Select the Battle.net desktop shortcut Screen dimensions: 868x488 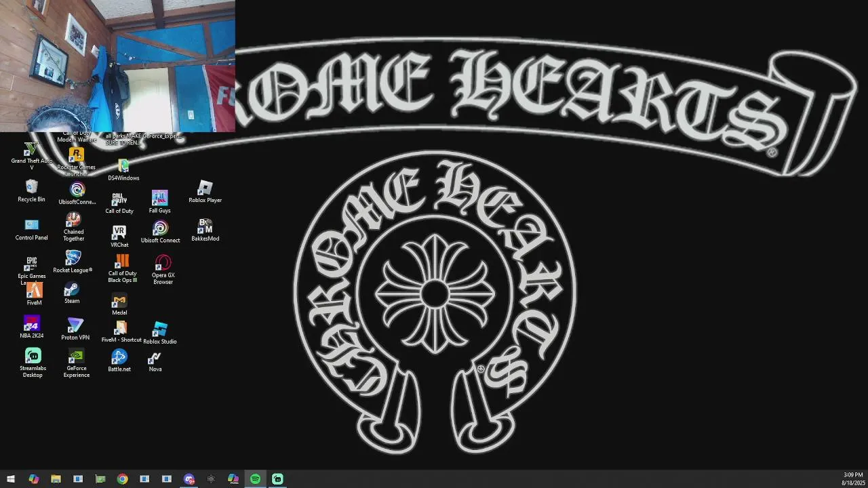click(119, 361)
